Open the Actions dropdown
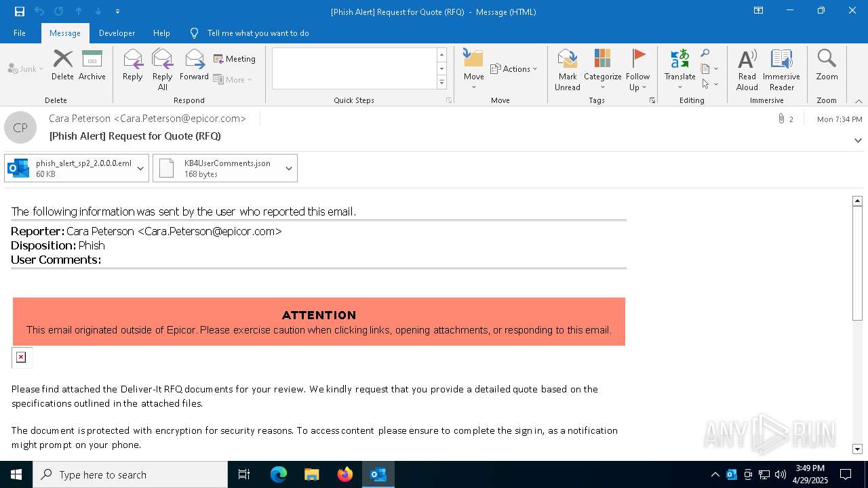The height and width of the screenshot is (488, 868). [x=513, y=68]
